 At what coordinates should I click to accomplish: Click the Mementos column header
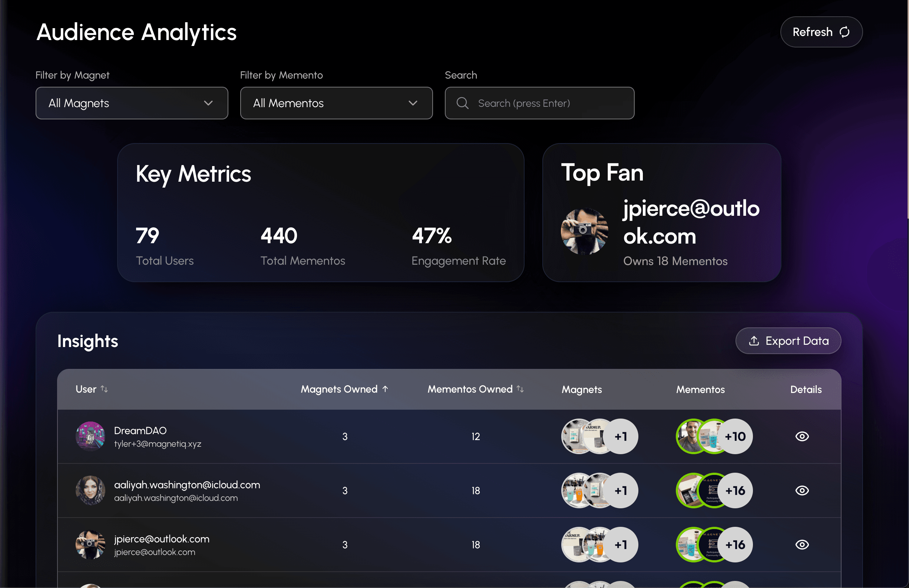[x=700, y=389]
